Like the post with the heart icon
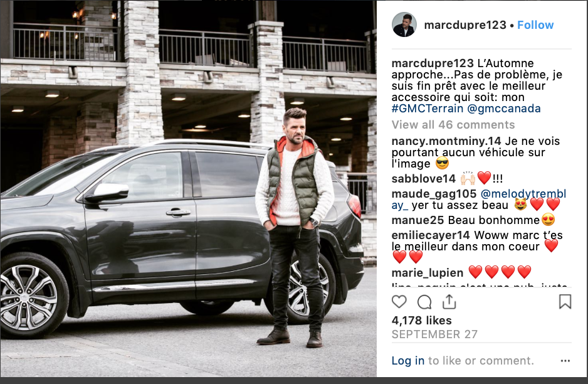The image size is (588, 384). pos(399,302)
